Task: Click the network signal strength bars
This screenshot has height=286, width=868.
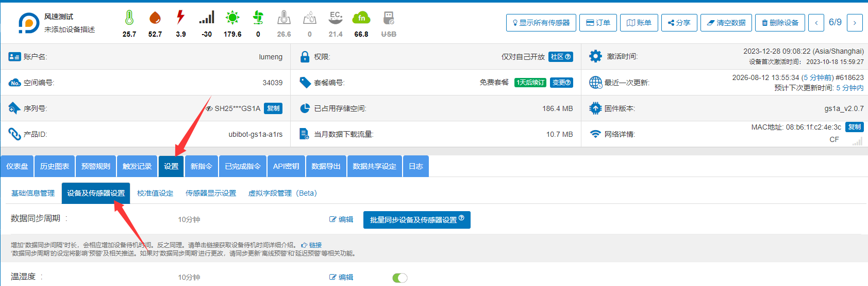Action: [x=857, y=140]
